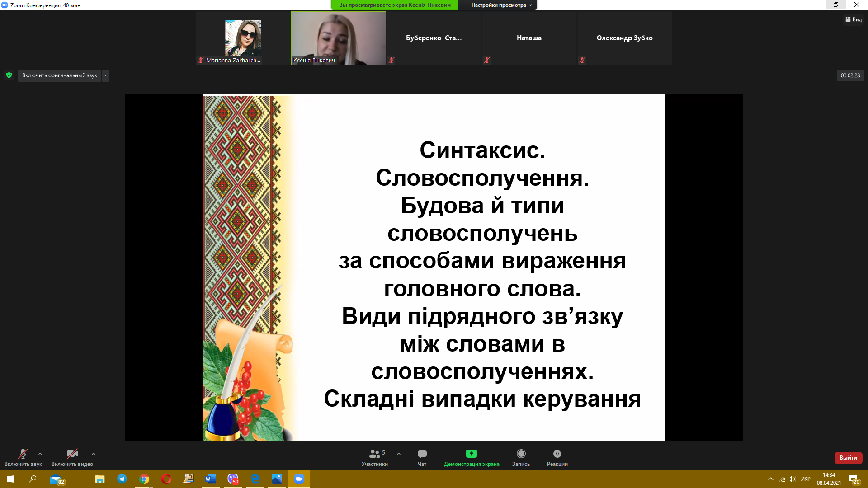Expand arrow next to original sound button
868x488 pixels.
[105, 75]
